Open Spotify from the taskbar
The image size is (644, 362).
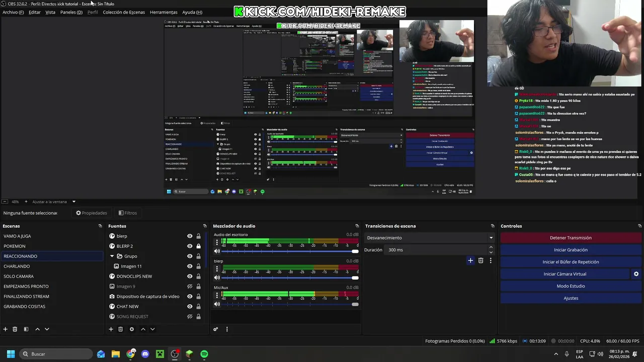tap(204, 354)
